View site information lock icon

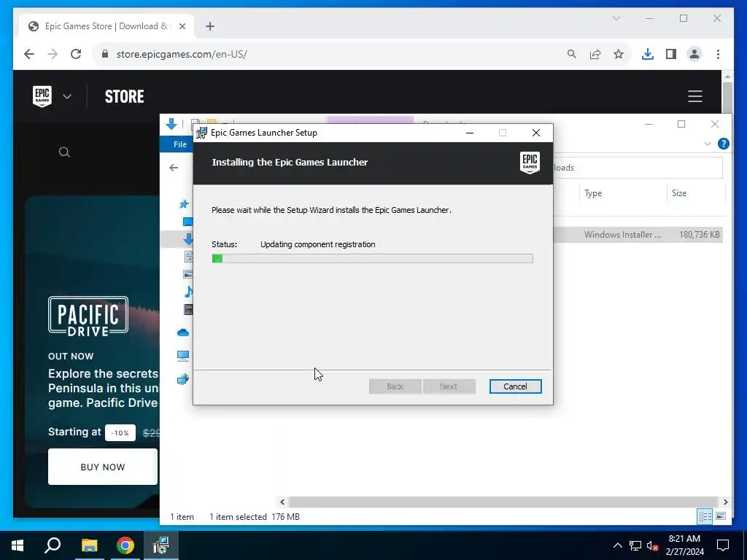[105, 54]
